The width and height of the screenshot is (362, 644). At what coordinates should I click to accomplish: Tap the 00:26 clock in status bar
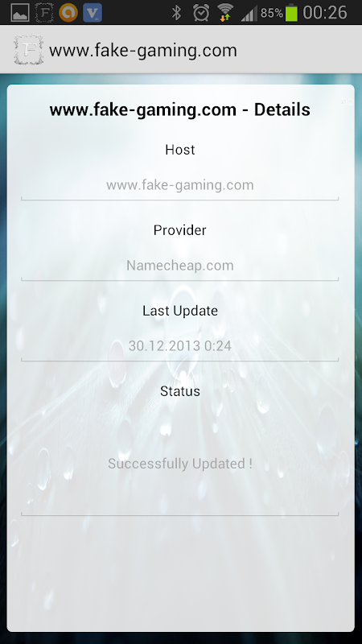325,13
